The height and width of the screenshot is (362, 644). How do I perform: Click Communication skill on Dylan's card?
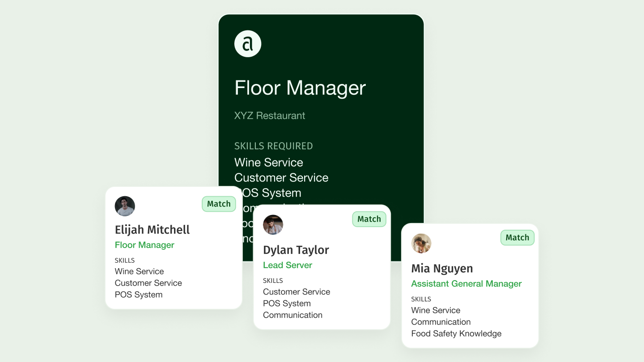(x=292, y=315)
